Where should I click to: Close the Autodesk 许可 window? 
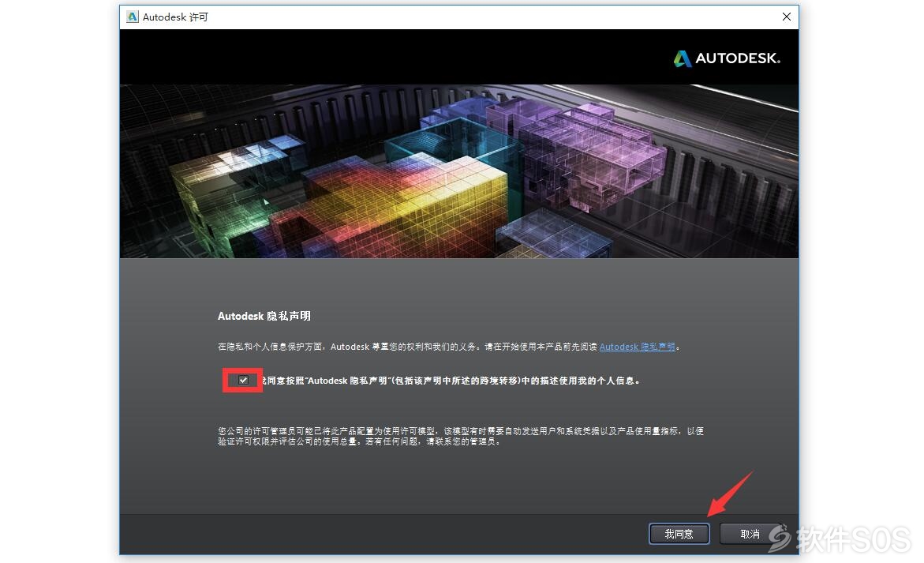coord(786,17)
